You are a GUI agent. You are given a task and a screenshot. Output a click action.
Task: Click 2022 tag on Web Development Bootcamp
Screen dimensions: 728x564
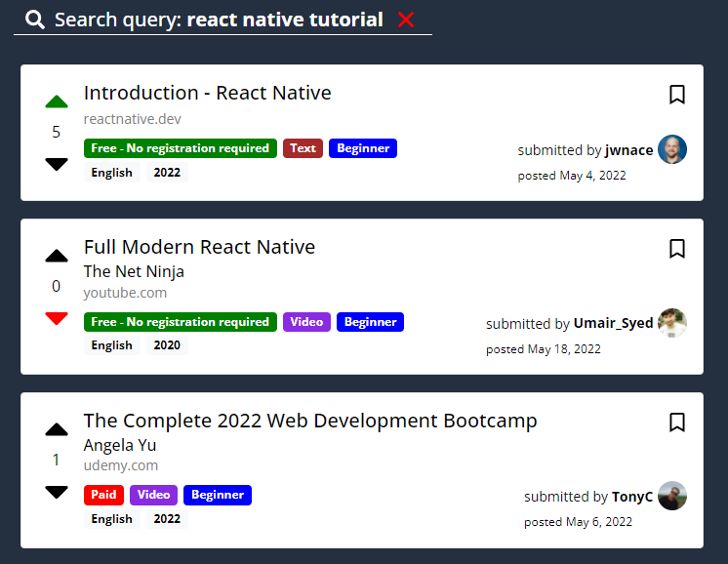click(x=167, y=519)
